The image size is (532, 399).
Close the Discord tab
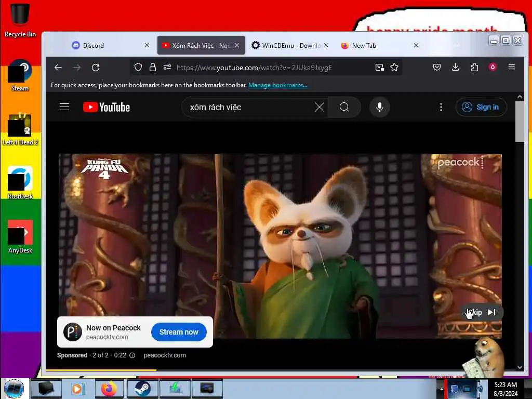(x=147, y=45)
